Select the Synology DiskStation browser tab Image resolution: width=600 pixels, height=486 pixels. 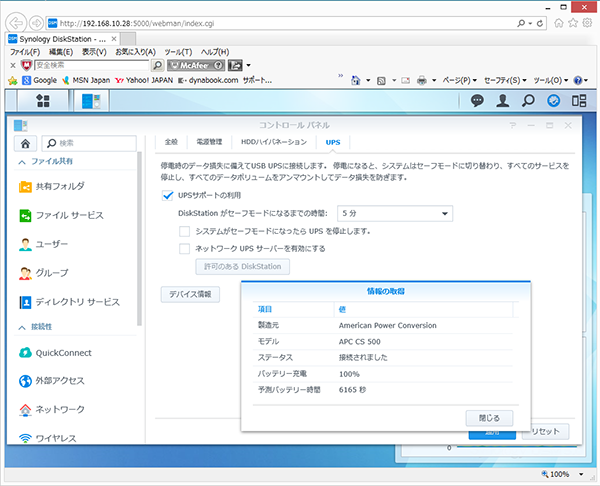62,39
